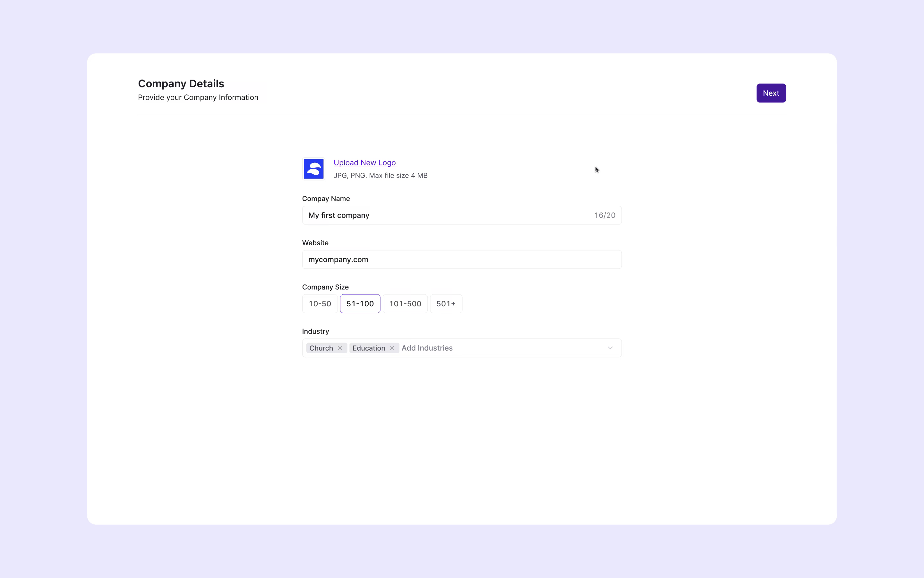This screenshot has height=578, width=924.
Task: Click the Provide your Company Information subtitle
Action: (198, 98)
